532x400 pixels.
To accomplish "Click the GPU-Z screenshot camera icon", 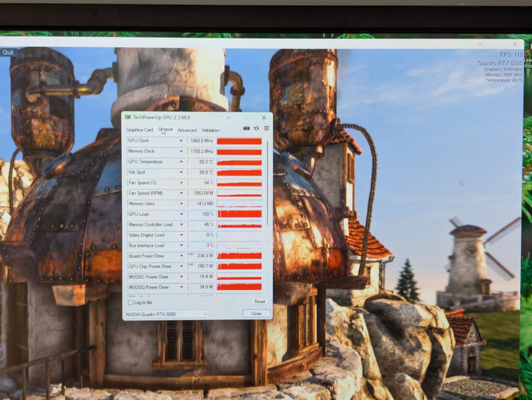I will pos(246,128).
